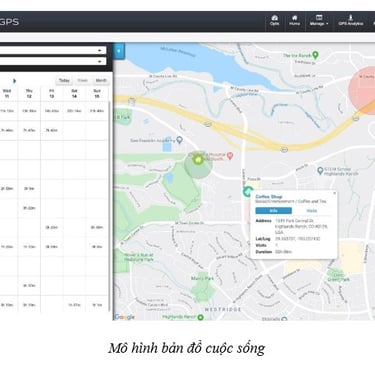This screenshot has width=375, height=366.
Task: Expand the Manage dropdown menu
Action: 319,21
